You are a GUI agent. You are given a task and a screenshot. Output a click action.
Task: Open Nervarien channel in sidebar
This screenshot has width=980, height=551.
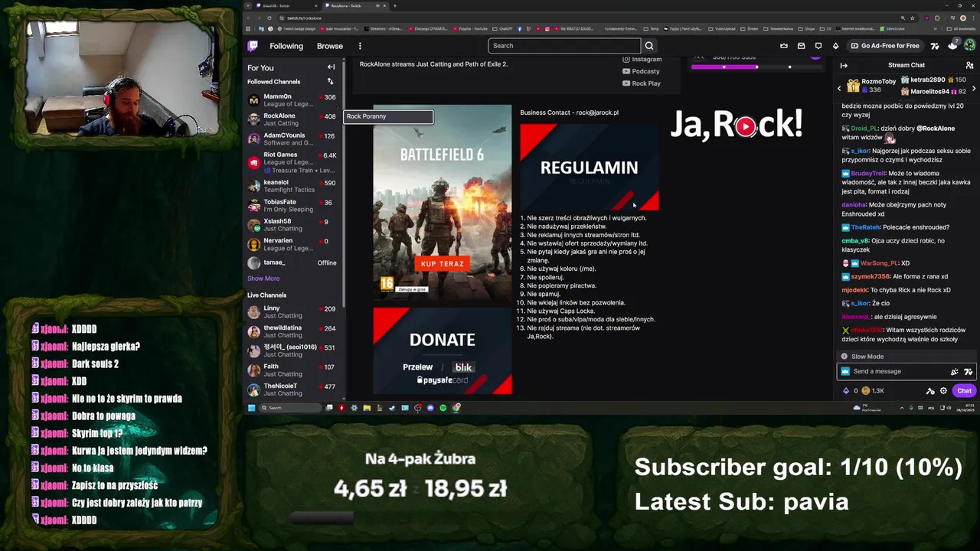pos(292,244)
